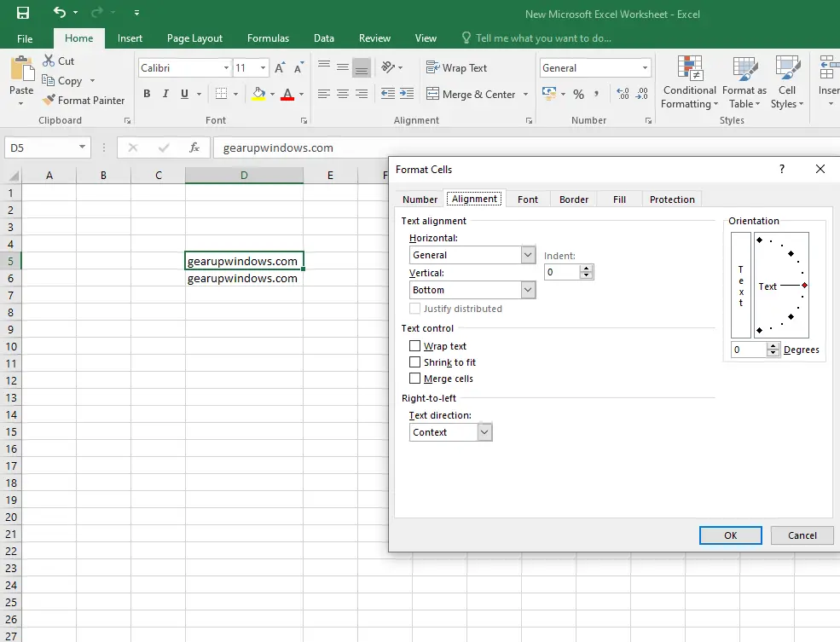
Task: Switch to the Review ribbon tab
Action: pyautogui.click(x=374, y=38)
